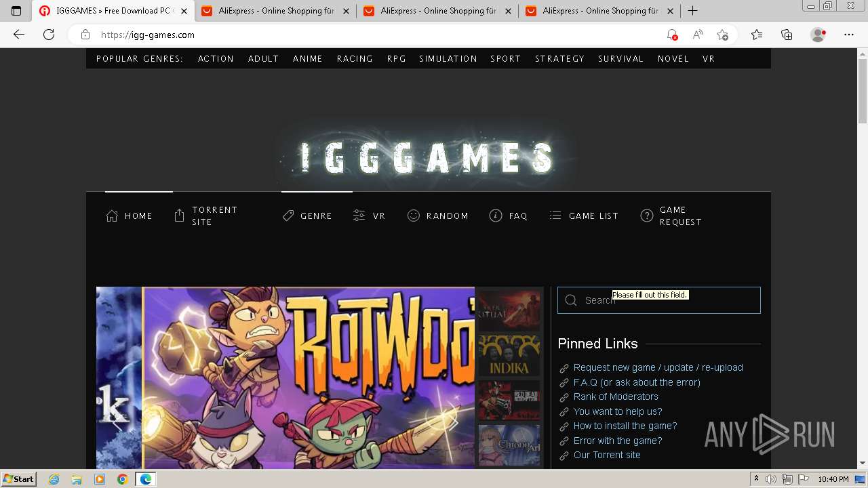Open How to install the game? link

click(x=625, y=426)
